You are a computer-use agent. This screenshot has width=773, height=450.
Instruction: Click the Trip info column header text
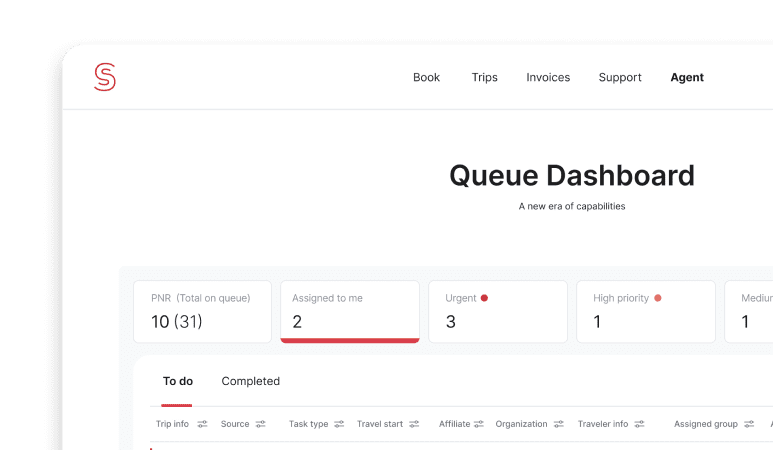[172, 424]
